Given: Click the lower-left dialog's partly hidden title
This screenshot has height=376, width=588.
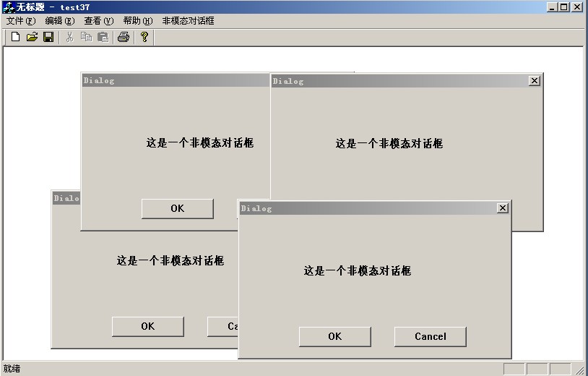Looking at the screenshot, I should click(x=66, y=198).
